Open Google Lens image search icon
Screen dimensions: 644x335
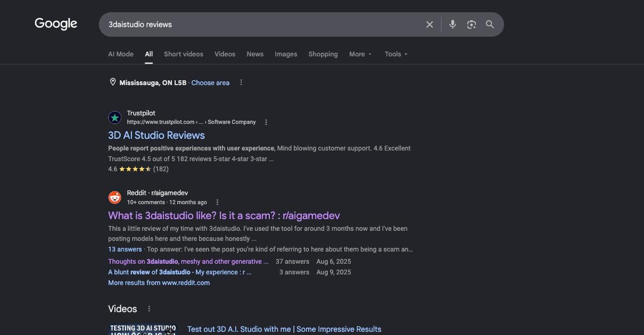[x=471, y=24]
